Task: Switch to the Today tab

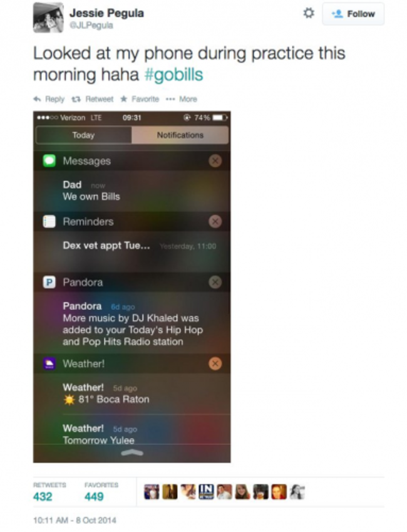Action: (84, 135)
